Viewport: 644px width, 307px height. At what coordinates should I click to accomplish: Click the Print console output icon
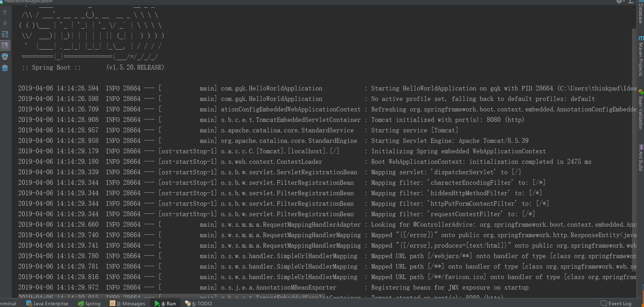coord(5,57)
